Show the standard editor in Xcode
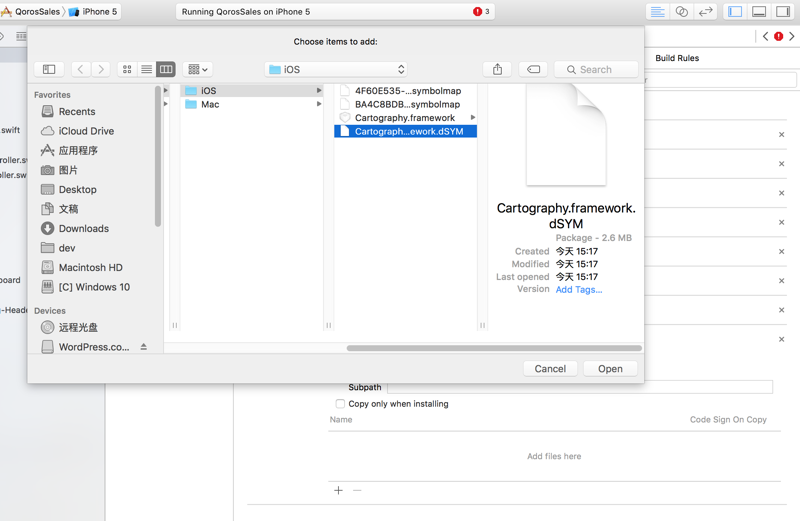Screen dimensions: 800x521 pos(658,12)
